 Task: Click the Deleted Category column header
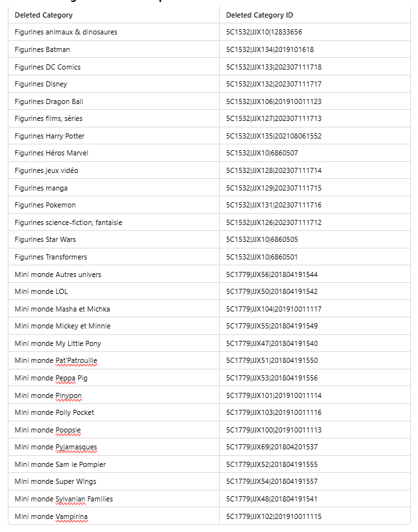click(x=44, y=15)
